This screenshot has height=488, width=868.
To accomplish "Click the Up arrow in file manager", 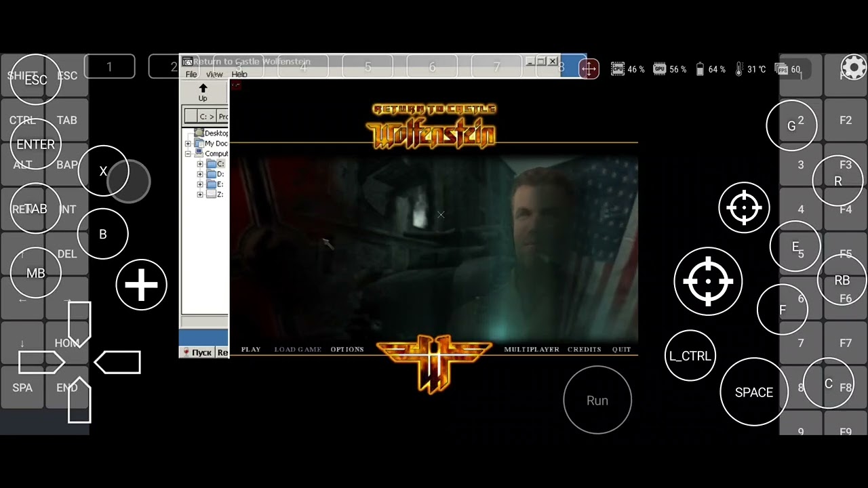I will 203,92.
